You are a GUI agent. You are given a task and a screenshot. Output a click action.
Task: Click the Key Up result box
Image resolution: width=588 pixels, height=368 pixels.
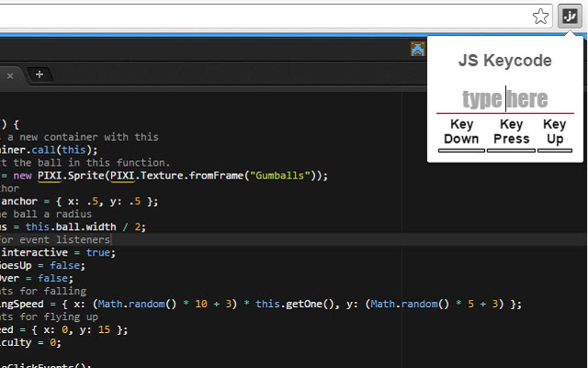point(555,151)
